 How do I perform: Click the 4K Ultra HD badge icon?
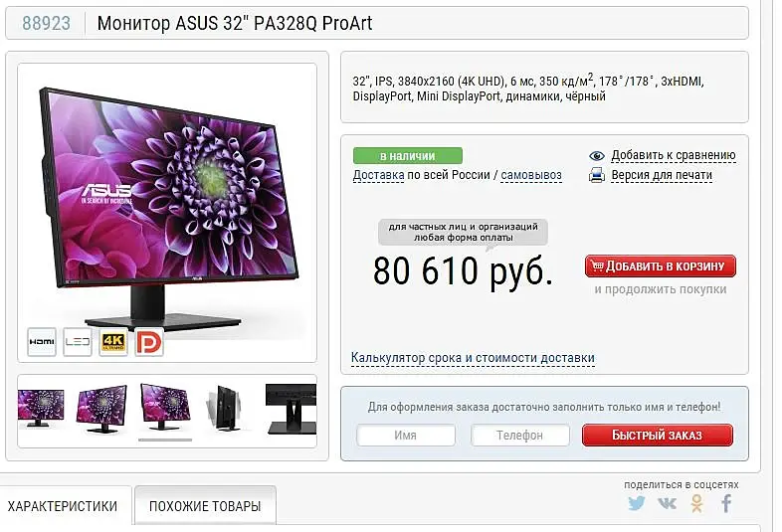point(113,341)
